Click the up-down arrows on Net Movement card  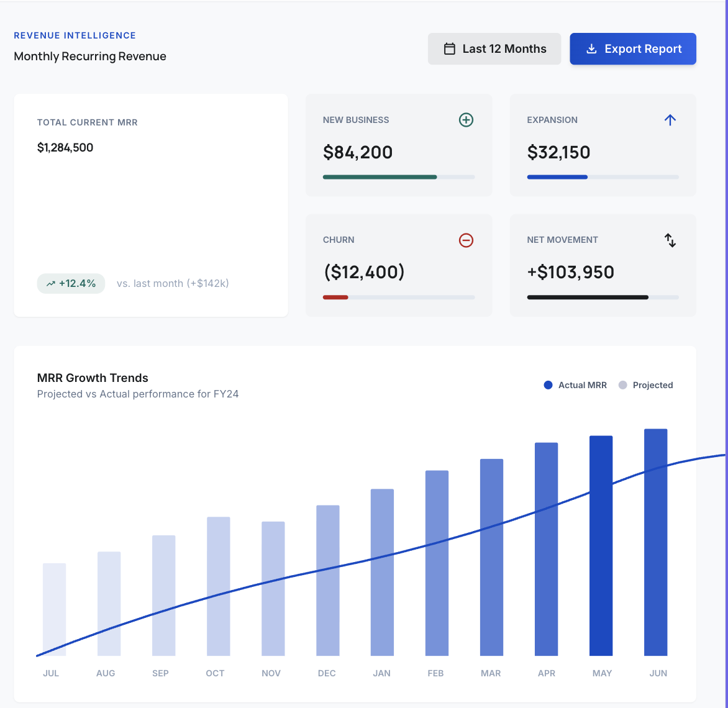click(x=670, y=240)
